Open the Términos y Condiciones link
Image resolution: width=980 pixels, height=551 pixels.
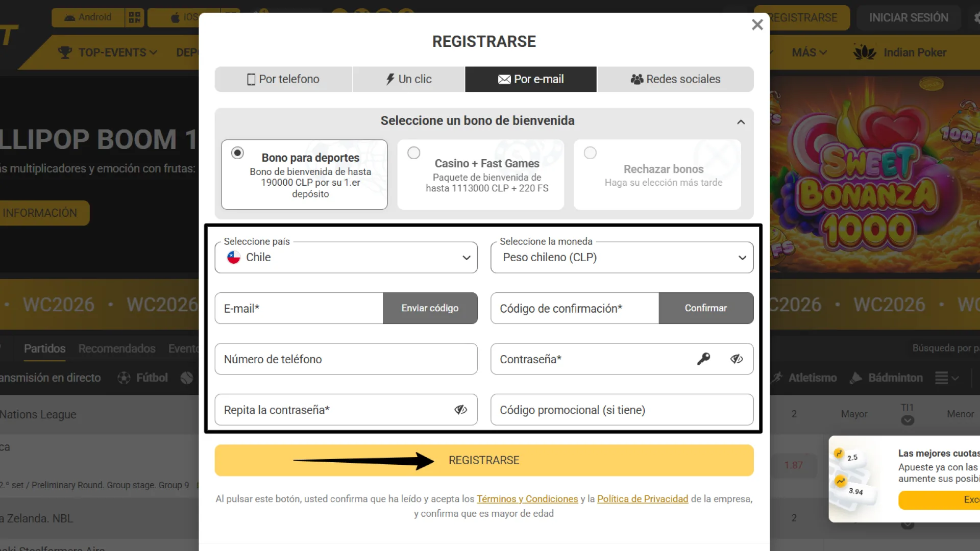coord(527,499)
